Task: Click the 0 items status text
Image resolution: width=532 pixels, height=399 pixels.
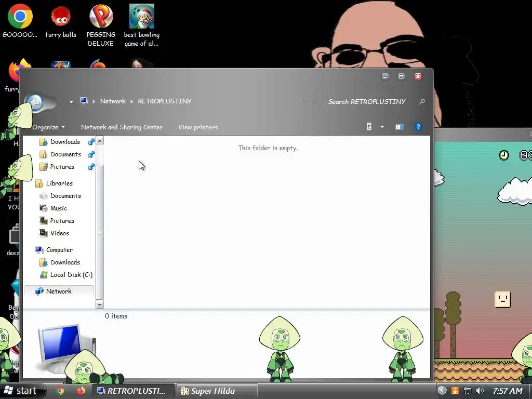Action: pyautogui.click(x=116, y=316)
